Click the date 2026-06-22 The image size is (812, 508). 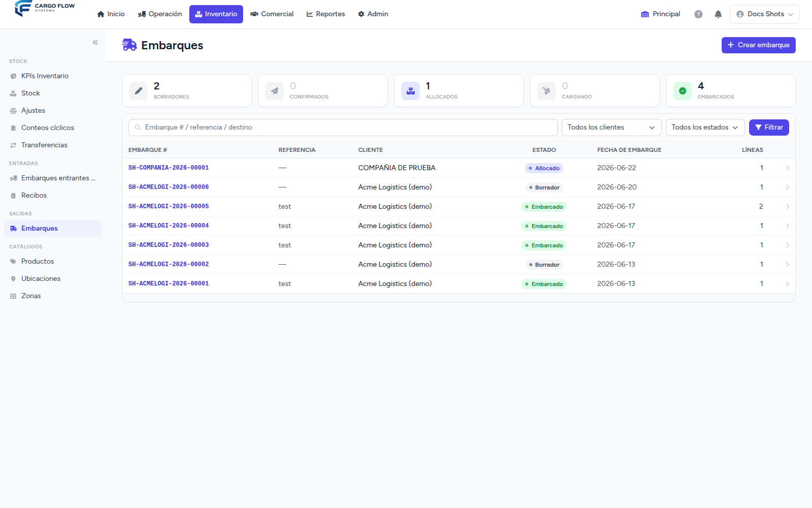(617, 168)
